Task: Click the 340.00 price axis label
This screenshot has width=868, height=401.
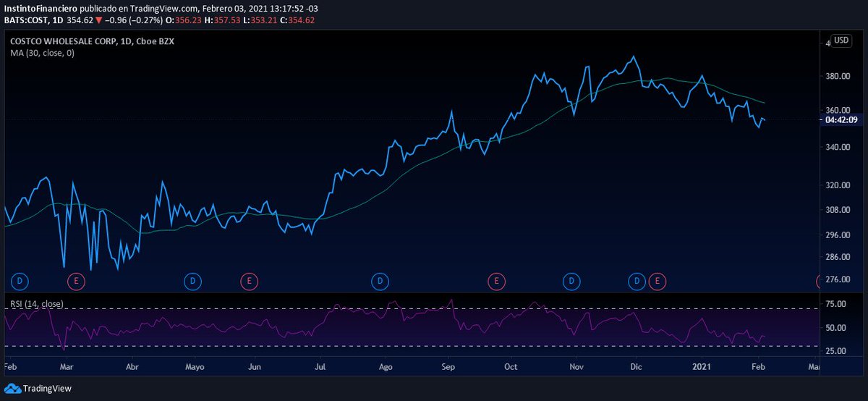Action: (x=837, y=147)
